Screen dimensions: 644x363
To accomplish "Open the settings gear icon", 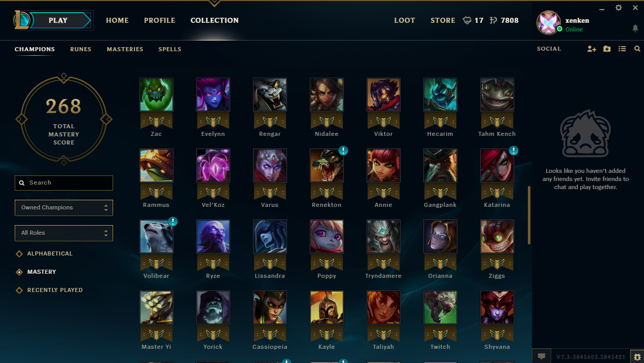I will click(619, 8).
